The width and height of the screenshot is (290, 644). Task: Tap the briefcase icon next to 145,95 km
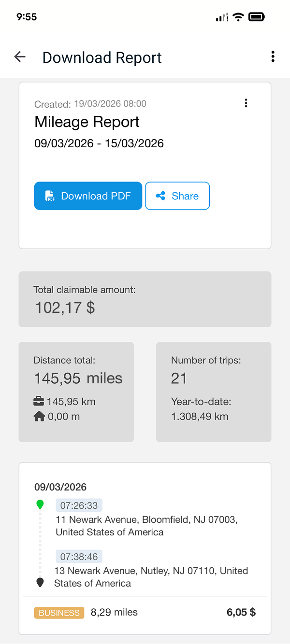click(x=38, y=401)
